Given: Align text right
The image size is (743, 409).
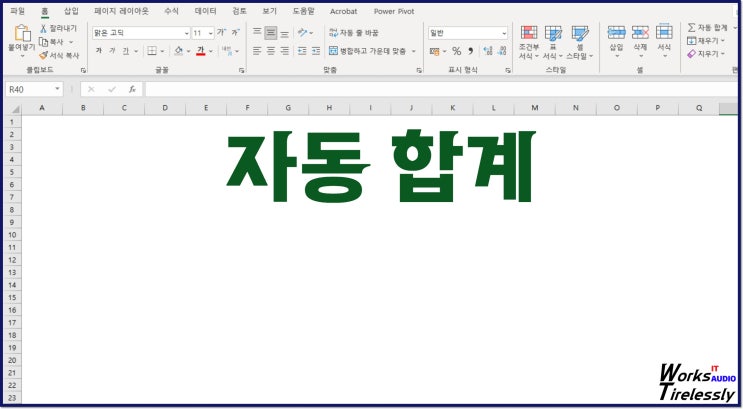Looking at the screenshot, I should [284, 51].
